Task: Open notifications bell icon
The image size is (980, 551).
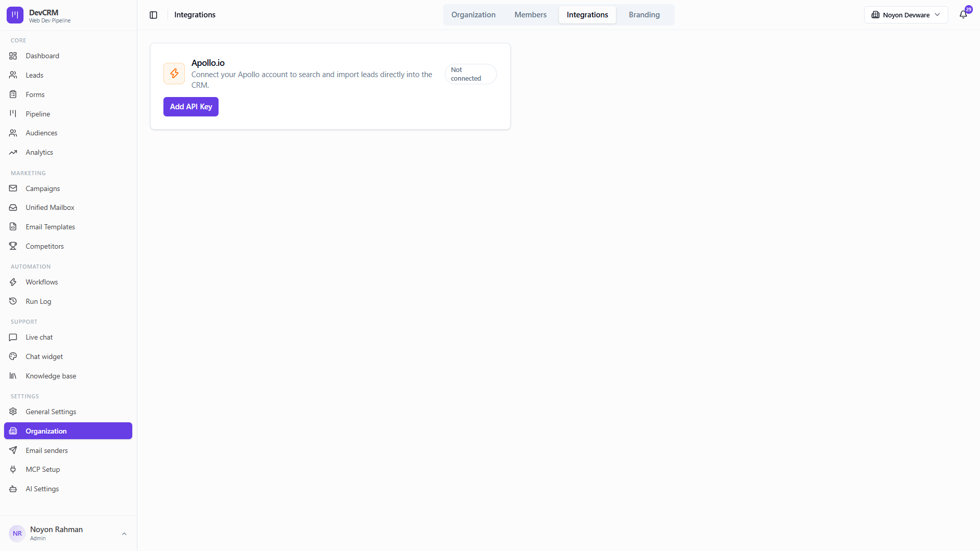Action: tap(963, 15)
